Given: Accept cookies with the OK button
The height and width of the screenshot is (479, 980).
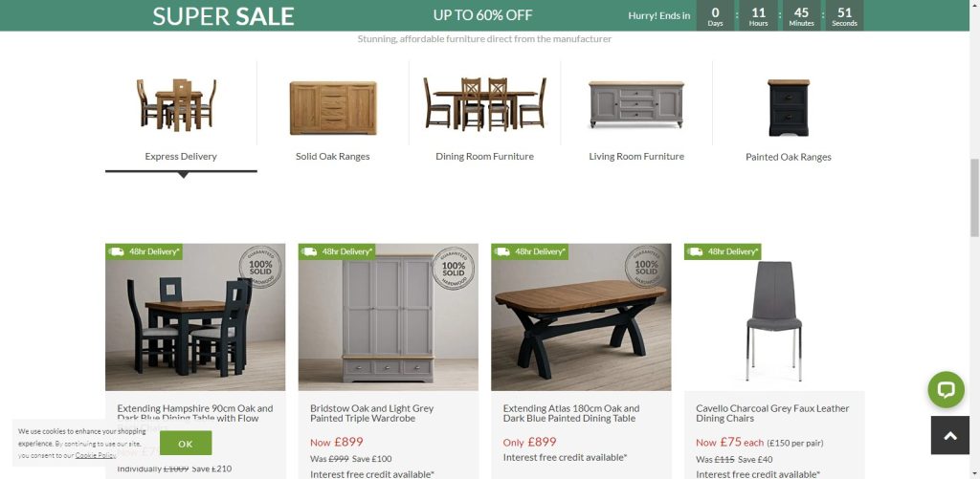Looking at the screenshot, I should pos(186,443).
